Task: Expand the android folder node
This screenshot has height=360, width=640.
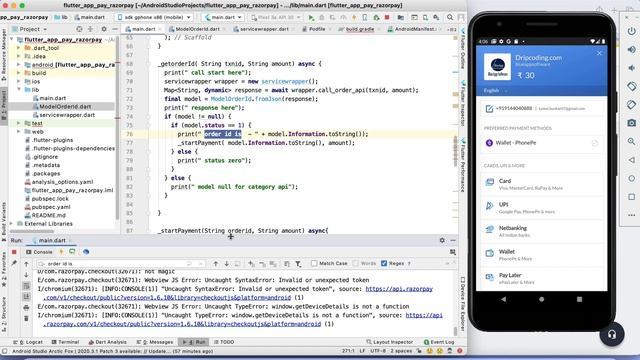Action: (x=18, y=64)
